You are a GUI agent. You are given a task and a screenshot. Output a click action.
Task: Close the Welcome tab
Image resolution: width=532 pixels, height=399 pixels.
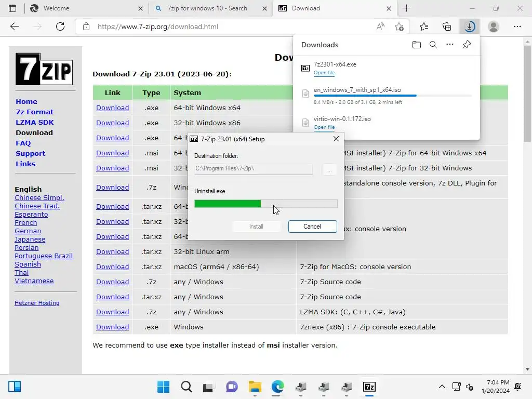click(x=140, y=8)
